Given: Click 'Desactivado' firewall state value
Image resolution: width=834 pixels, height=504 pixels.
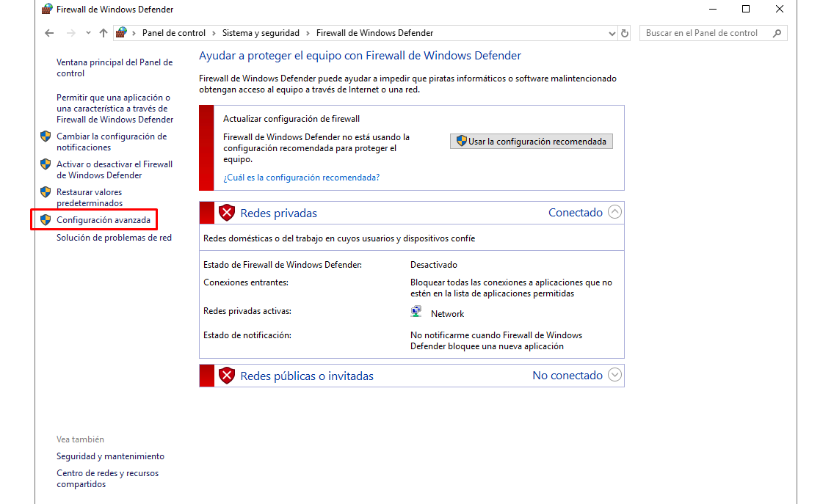Looking at the screenshot, I should (433, 265).
